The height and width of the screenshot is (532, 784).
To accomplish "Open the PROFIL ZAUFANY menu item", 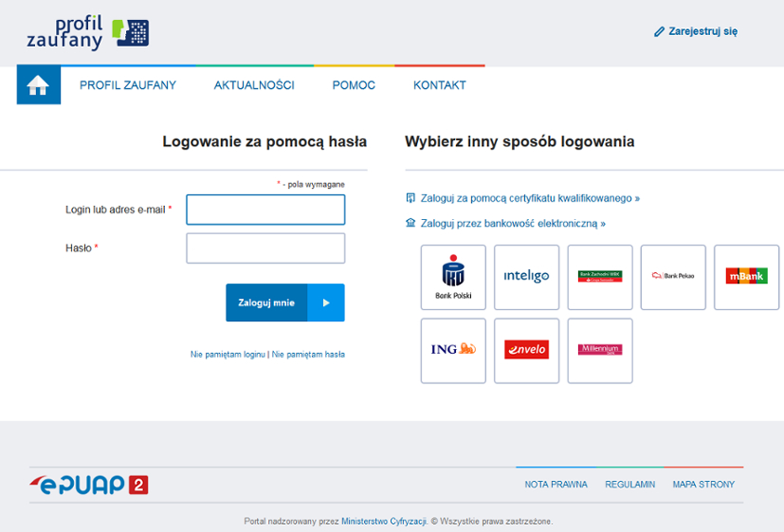I will point(128,85).
